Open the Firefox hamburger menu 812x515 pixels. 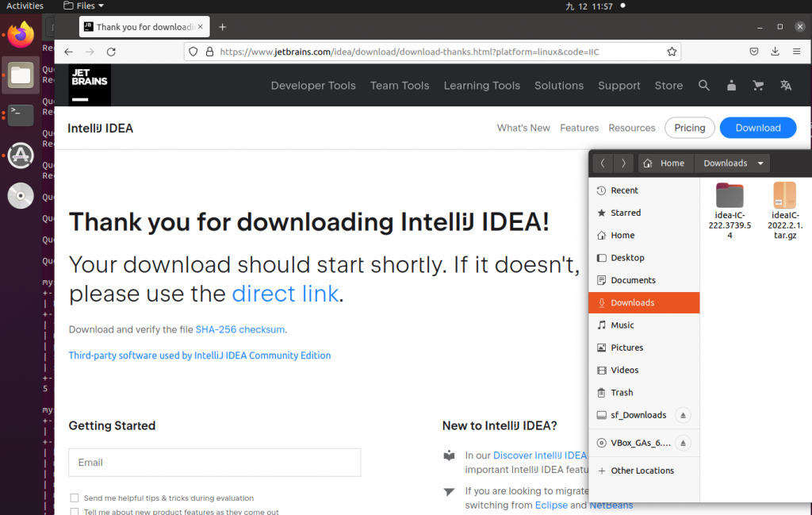coord(796,52)
